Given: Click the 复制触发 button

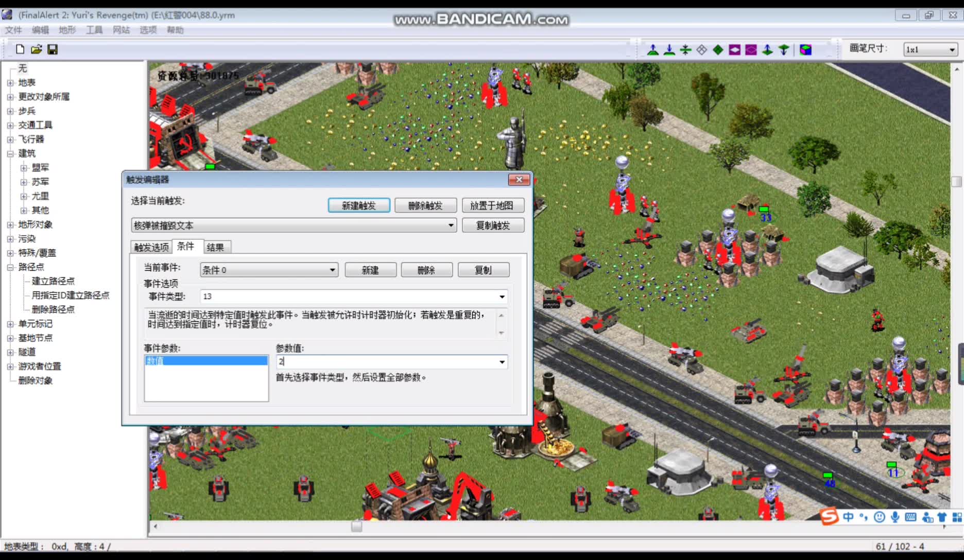Looking at the screenshot, I should click(x=493, y=225).
